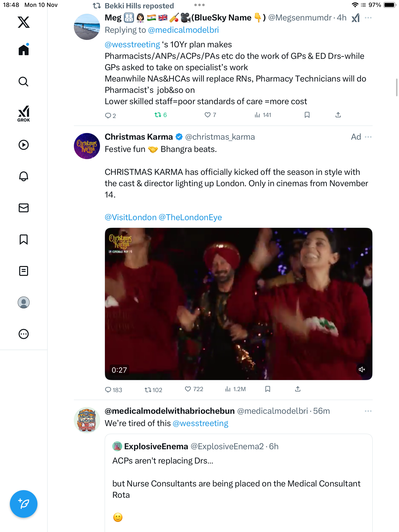This screenshot has height=532, width=399.
Task: Open more options on Meg's post
Action: point(368,18)
